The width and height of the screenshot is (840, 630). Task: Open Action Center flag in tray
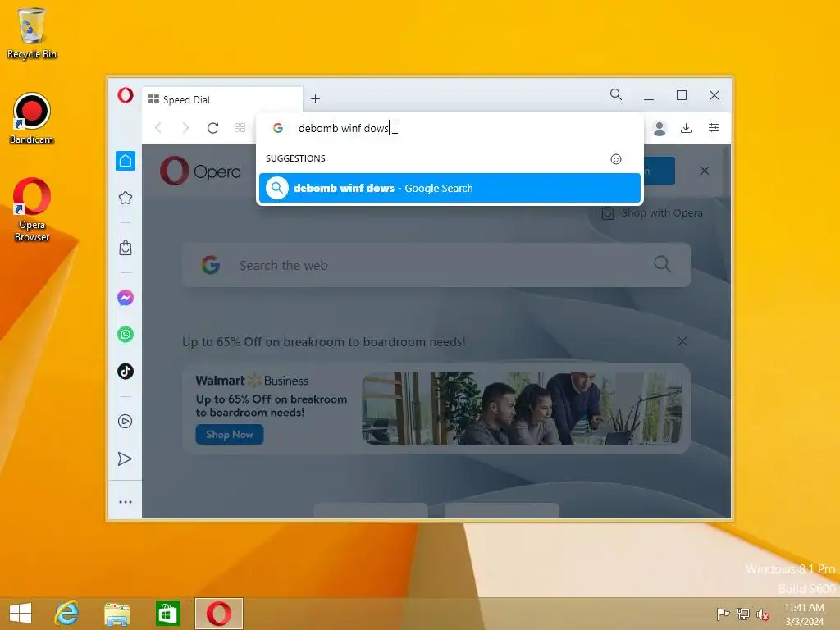coord(723,614)
